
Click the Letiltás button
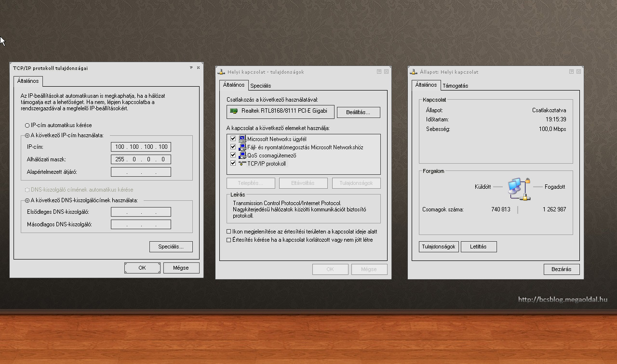tap(479, 247)
